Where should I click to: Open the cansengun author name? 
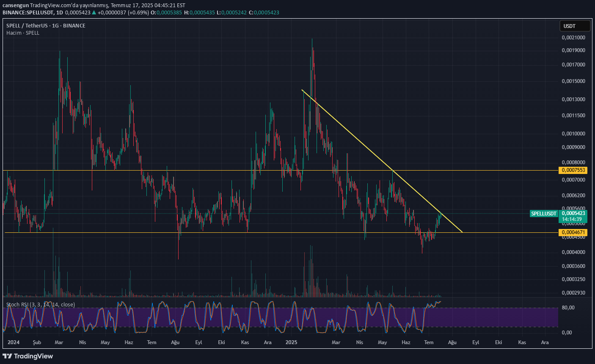pos(16,6)
